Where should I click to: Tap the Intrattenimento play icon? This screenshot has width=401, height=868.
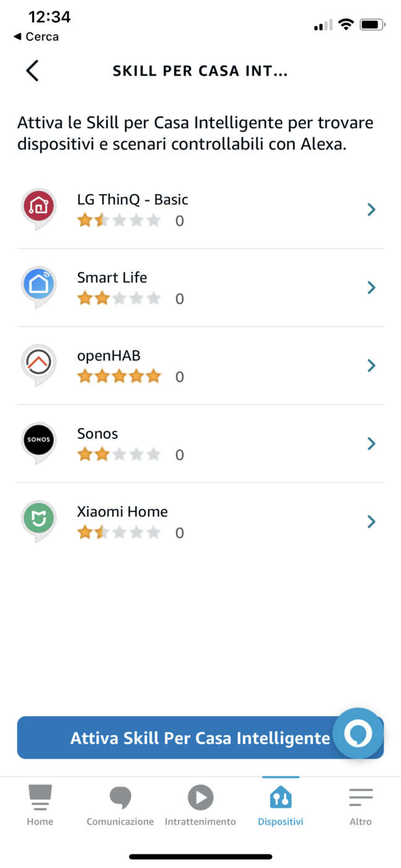coord(200,797)
